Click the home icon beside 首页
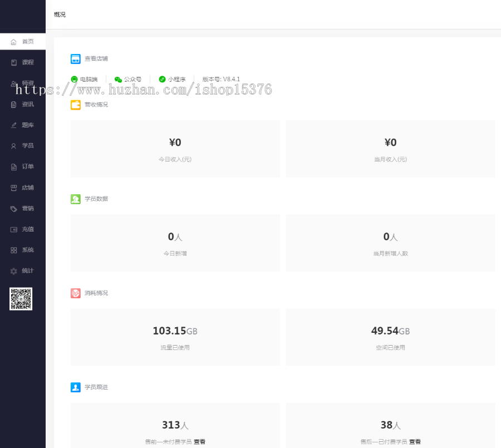 (x=13, y=42)
